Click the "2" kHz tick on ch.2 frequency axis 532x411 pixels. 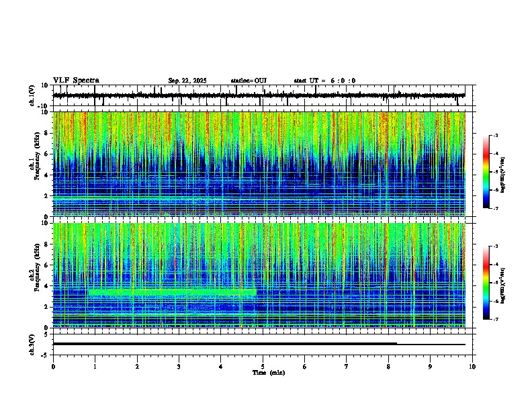click(47, 307)
